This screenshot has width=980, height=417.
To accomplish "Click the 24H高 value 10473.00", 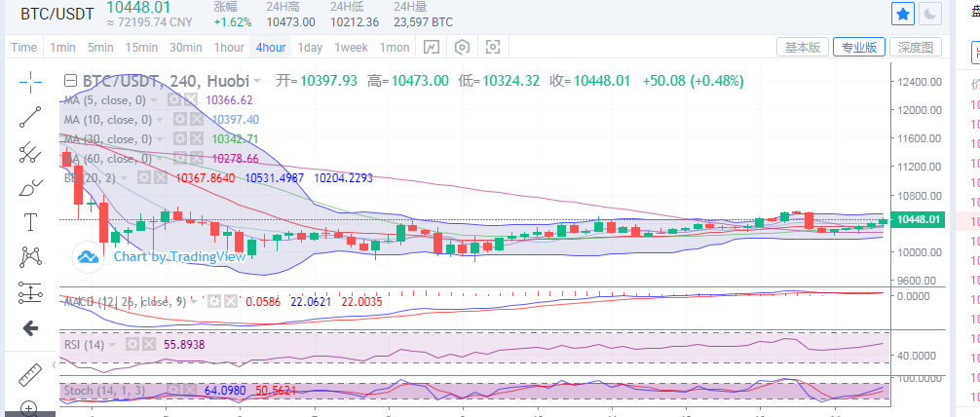I will [290, 22].
